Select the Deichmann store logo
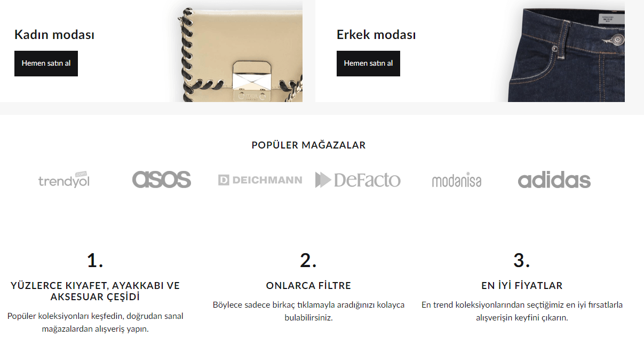 pyautogui.click(x=260, y=180)
